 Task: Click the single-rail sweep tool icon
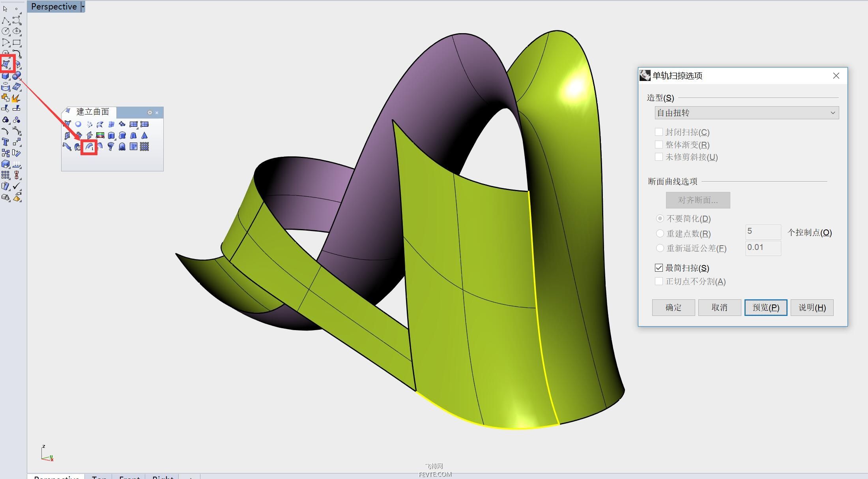pos(89,147)
